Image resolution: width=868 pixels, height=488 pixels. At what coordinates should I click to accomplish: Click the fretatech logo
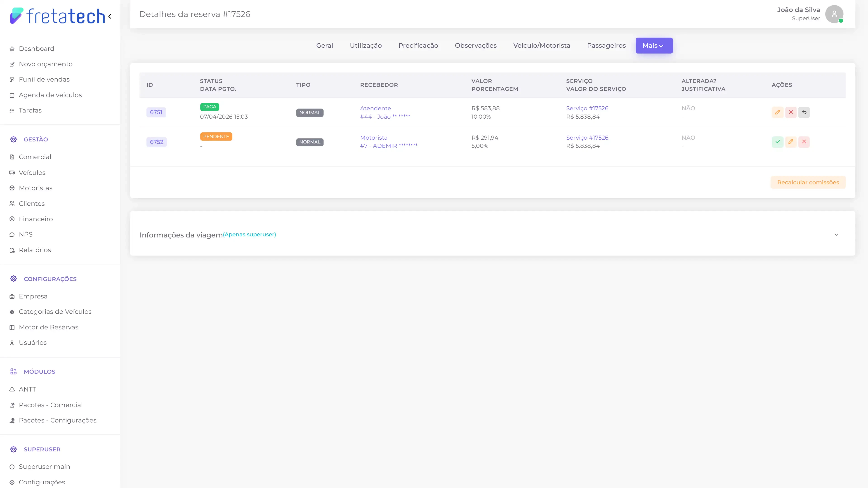click(x=58, y=16)
